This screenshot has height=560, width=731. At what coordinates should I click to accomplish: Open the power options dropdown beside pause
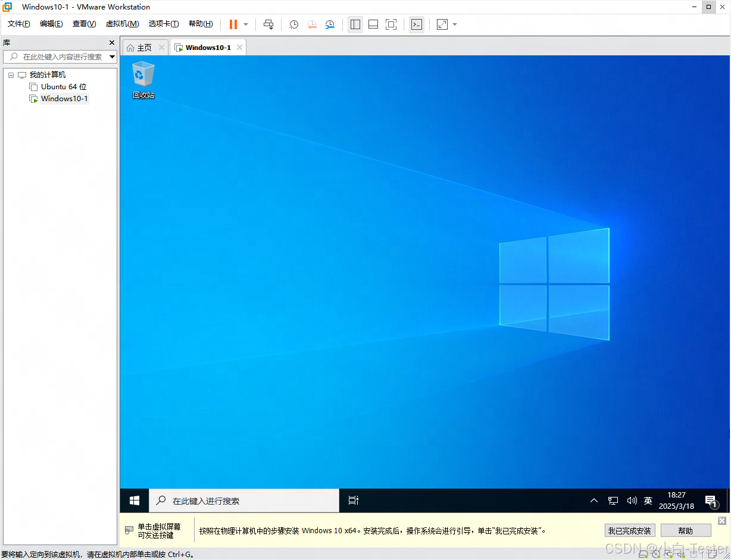pyautogui.click(x=246, y=24)
